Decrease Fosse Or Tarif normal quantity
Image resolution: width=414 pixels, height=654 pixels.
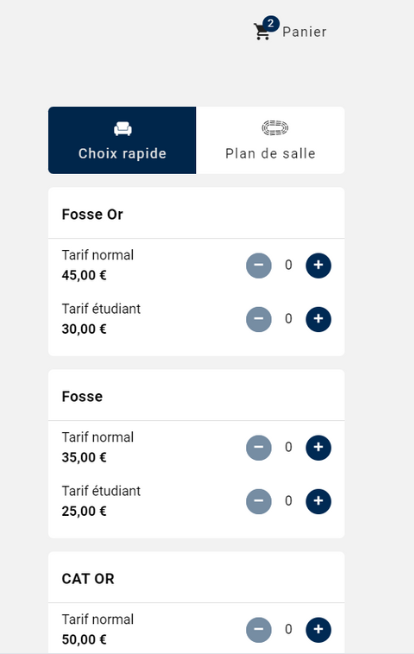coord(259,265)
